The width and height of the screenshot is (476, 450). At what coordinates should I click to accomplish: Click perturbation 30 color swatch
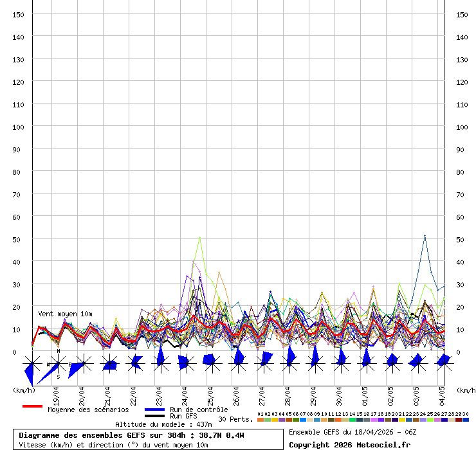pyautogui.click(x=466, y=419)
